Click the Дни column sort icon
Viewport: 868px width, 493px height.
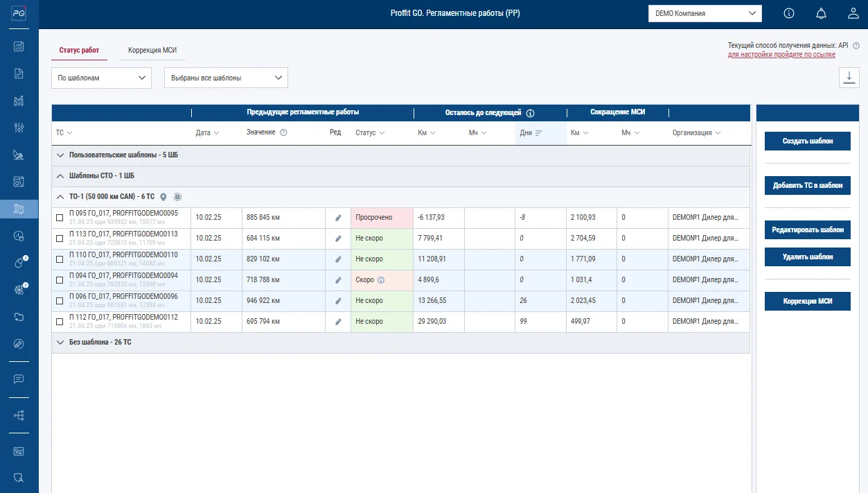click(539, 133)
